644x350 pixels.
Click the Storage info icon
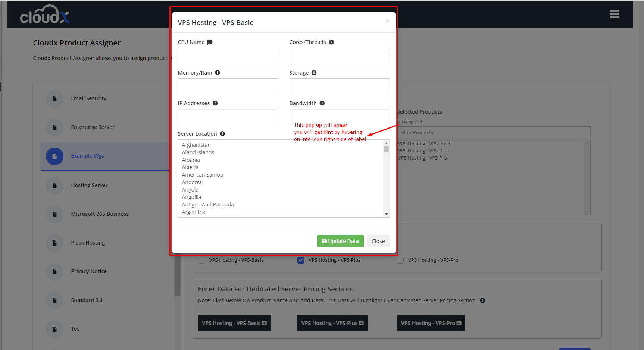314,73
